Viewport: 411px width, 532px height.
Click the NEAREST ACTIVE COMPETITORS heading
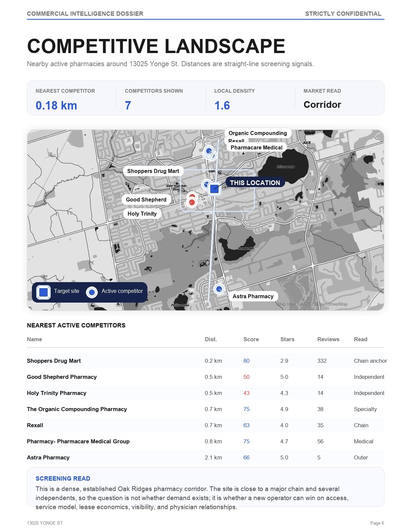tap(76, 325)
